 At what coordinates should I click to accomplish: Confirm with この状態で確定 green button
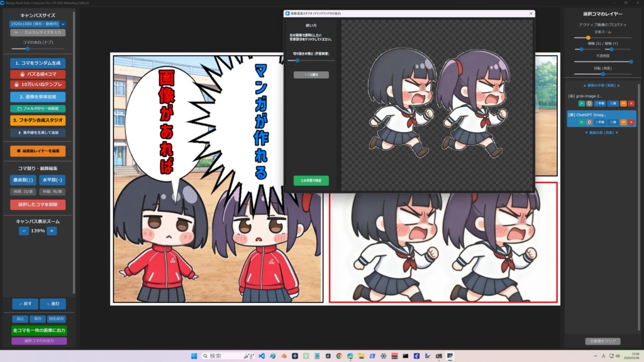[x=311, y=180]
